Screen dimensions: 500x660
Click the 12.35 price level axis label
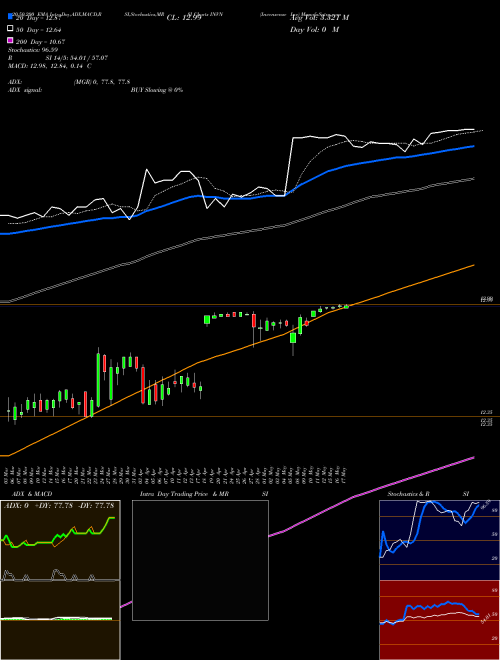(x=487, y=412)
